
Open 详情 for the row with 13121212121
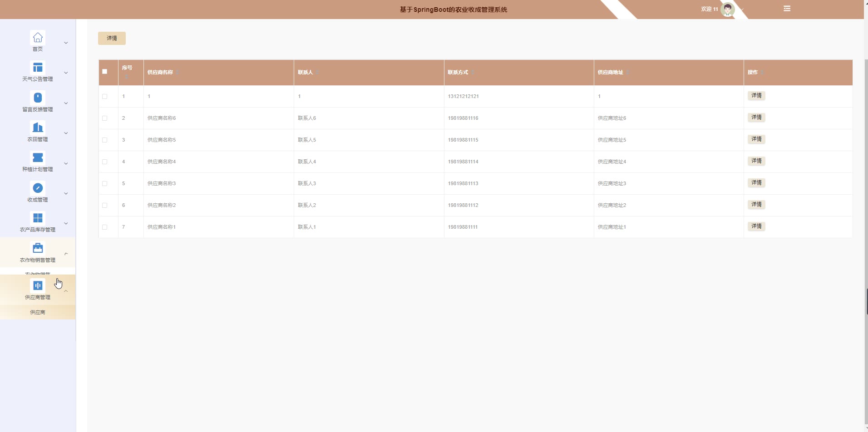pyautogui.click(x=756, y=95)
